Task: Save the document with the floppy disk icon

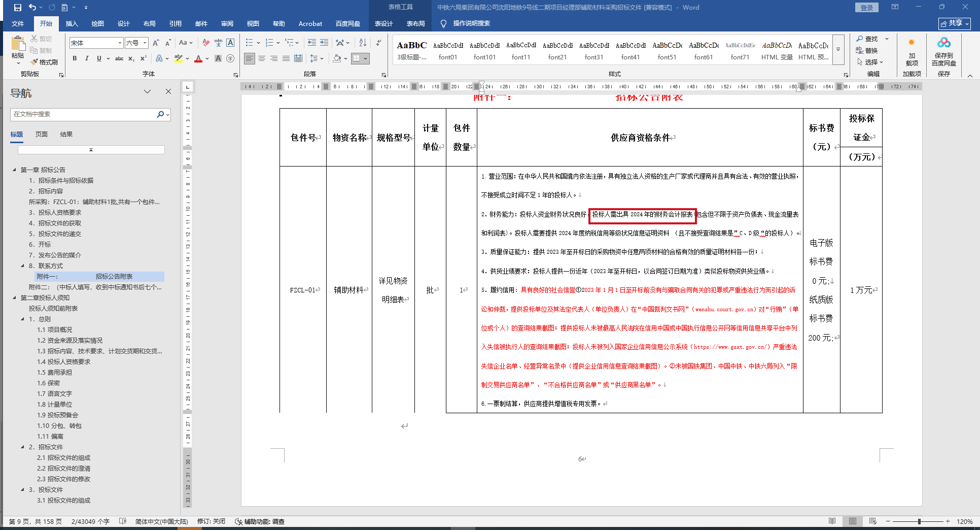Action: 18,8
